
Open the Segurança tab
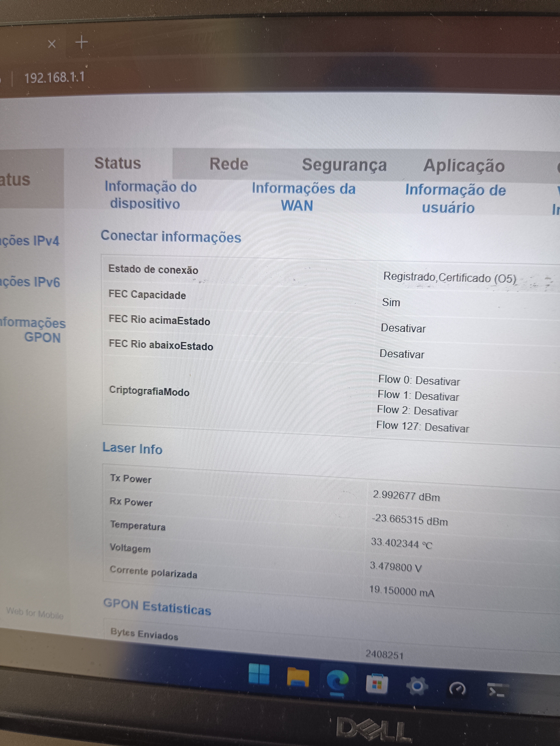coord(344,165)
